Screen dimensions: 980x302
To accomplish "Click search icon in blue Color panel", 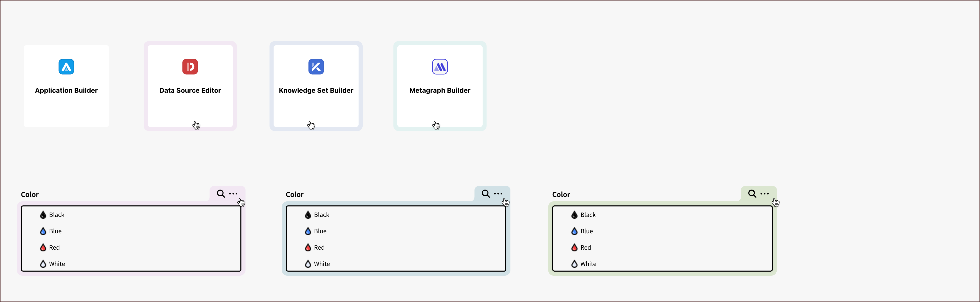I will [x=485, y=193].
